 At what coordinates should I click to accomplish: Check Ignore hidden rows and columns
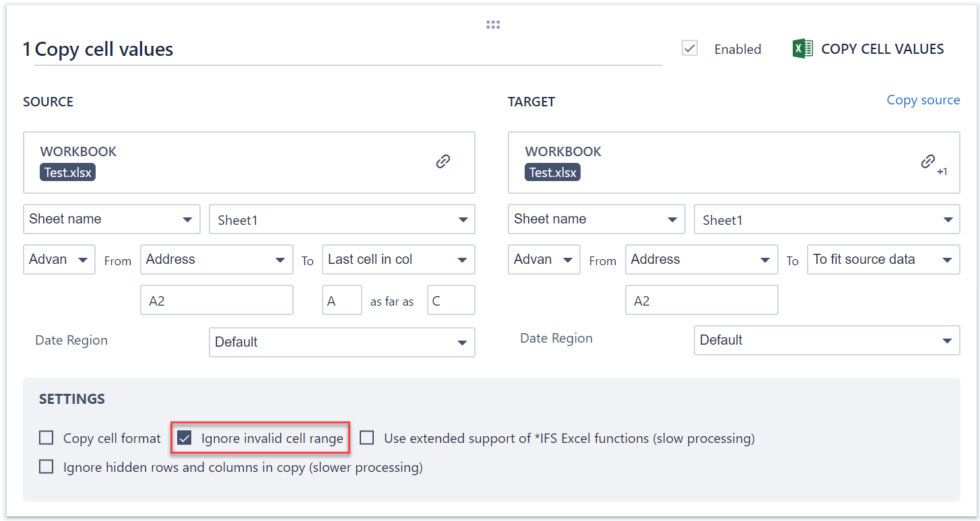[46, 466]
